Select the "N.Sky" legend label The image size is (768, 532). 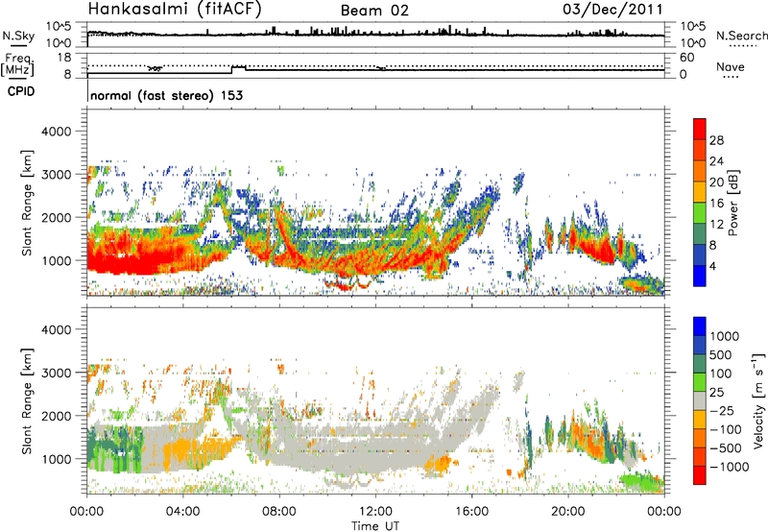[x=18, y=36]
